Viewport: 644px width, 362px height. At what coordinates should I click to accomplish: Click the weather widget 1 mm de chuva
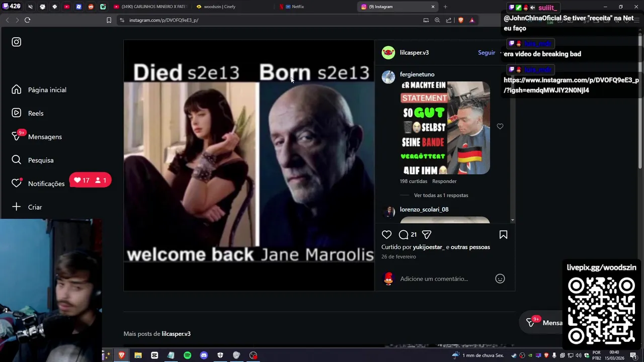(477, 355)
